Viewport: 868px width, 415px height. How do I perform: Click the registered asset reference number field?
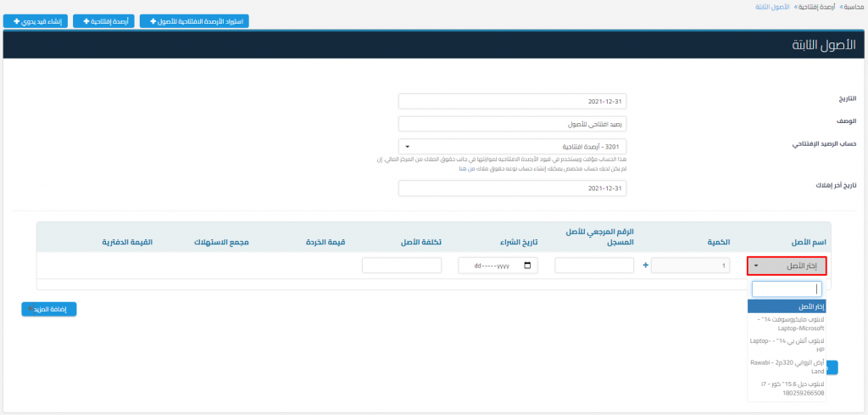coord(594,266)
